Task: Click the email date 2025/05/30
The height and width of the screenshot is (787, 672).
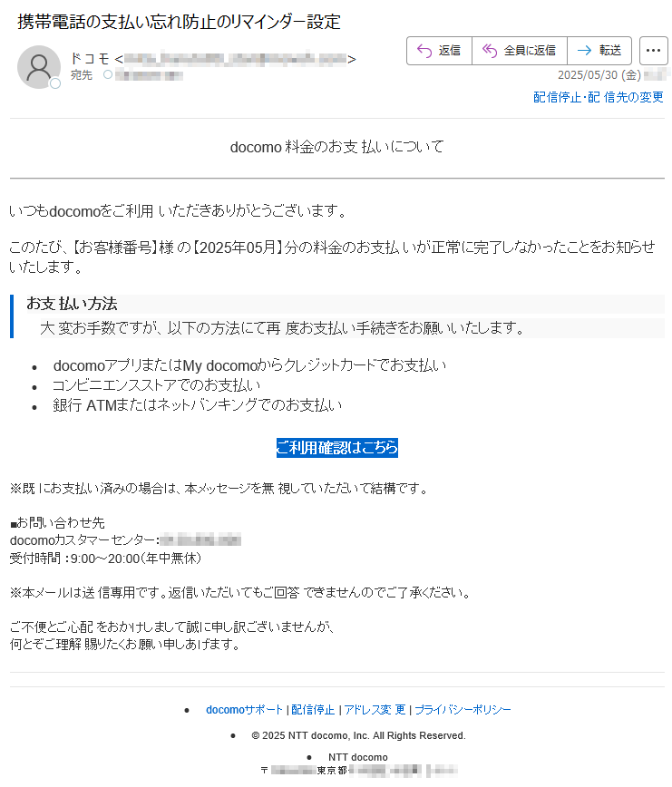Action: (x=599, y=75)
